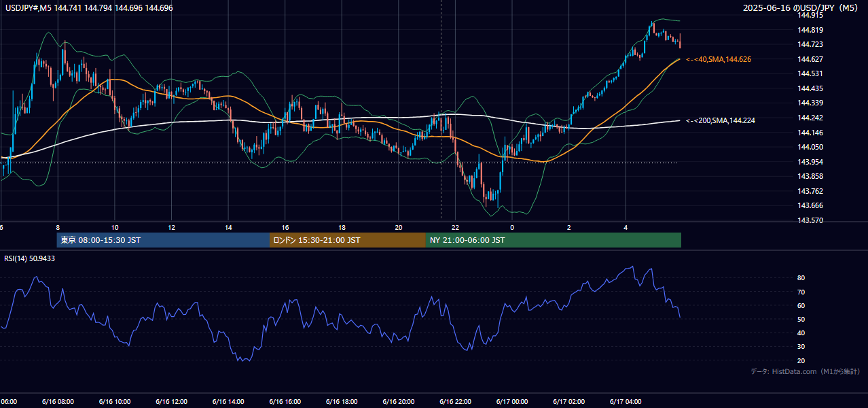
Task: Click hour label 16 under the price chart
Action: (285, 227)
